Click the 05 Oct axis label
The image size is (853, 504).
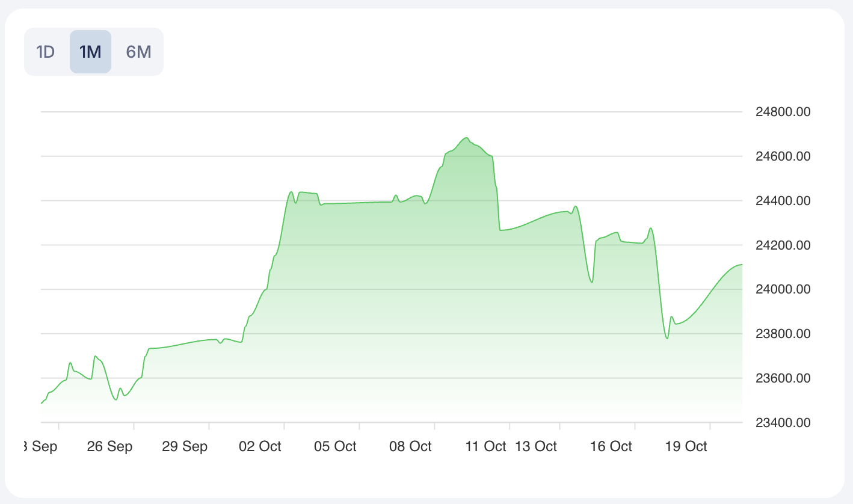point(335,447)
